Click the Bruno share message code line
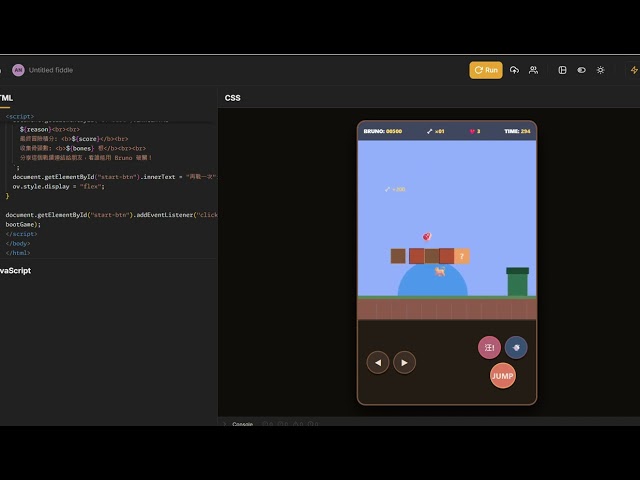Image resolution: width=640 pixels, height=480 pixels. click(x=86, y=158)
